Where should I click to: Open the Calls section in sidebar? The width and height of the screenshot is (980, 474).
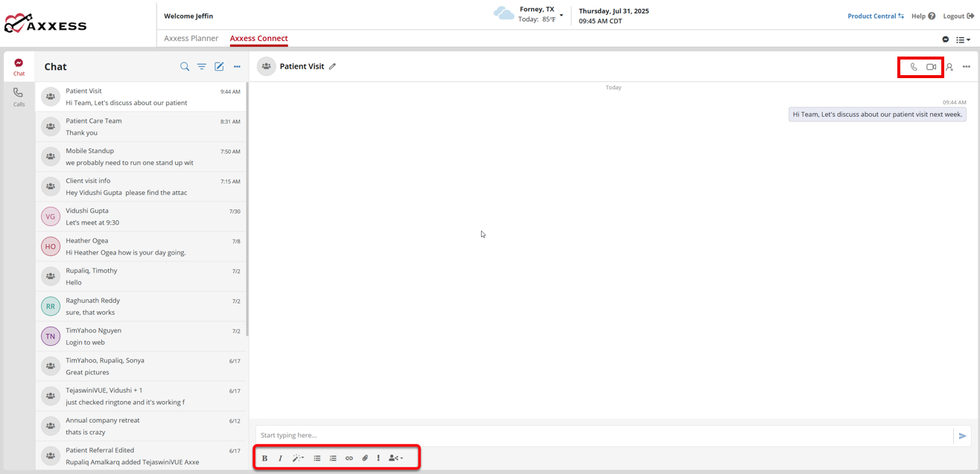[x=19, y=97]
